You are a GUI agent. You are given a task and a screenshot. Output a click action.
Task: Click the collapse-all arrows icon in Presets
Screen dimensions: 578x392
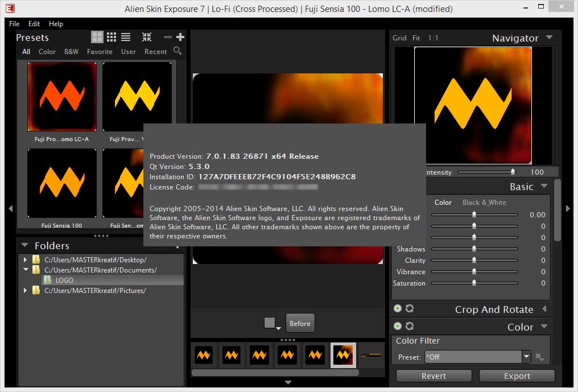tap(147, 37)
